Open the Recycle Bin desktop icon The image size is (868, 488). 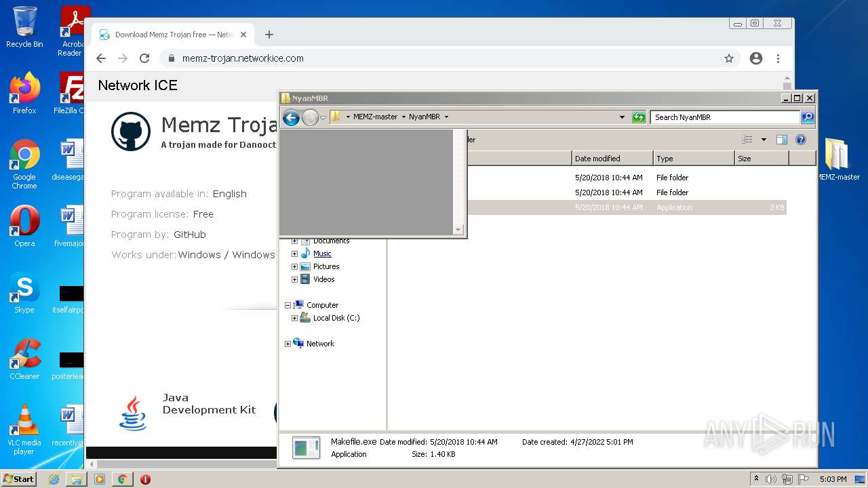pyautogui.click(x=24, y=27)
